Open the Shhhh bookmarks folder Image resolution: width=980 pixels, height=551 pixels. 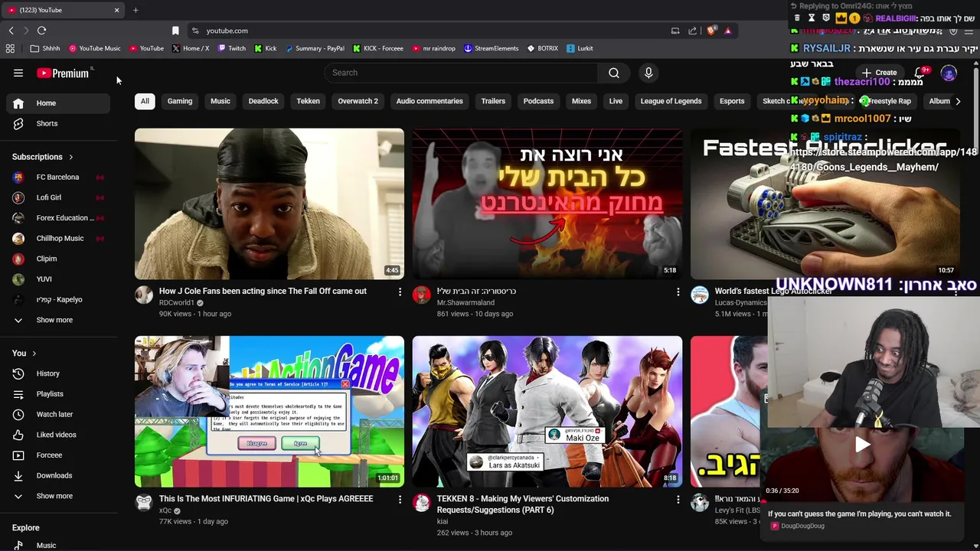pyautogui.click(x=45, y=48)
